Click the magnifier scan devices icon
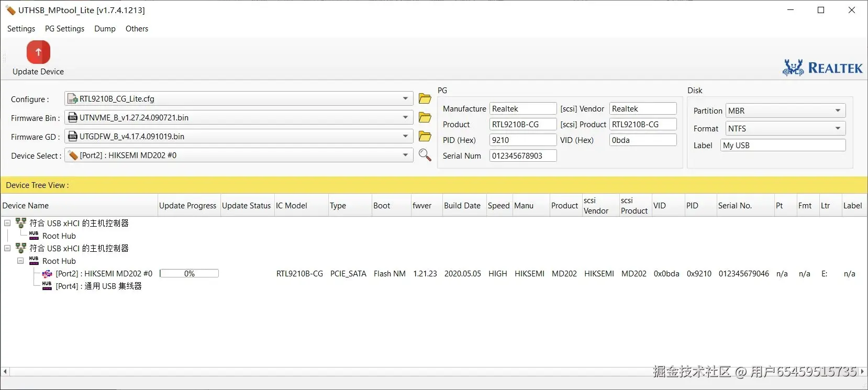This screenshot has height=390, width=868. [x=425, y=155]
